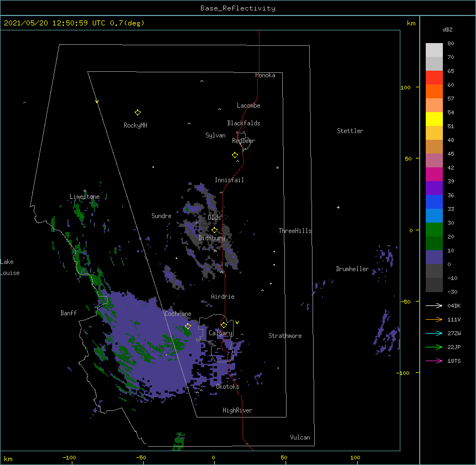
Task: Click the RedDeer label
Action: [244, 140]
